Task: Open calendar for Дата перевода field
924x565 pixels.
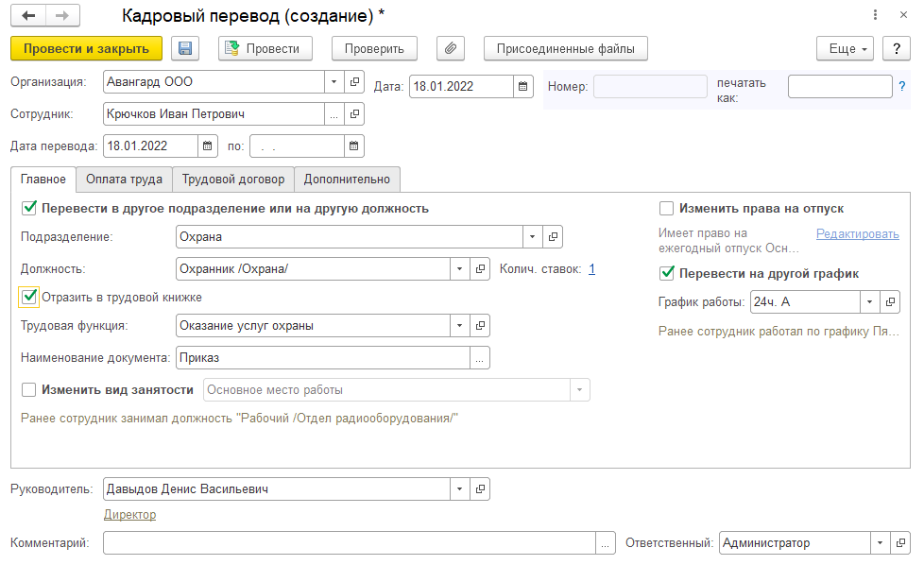Action: pos(208,146)
